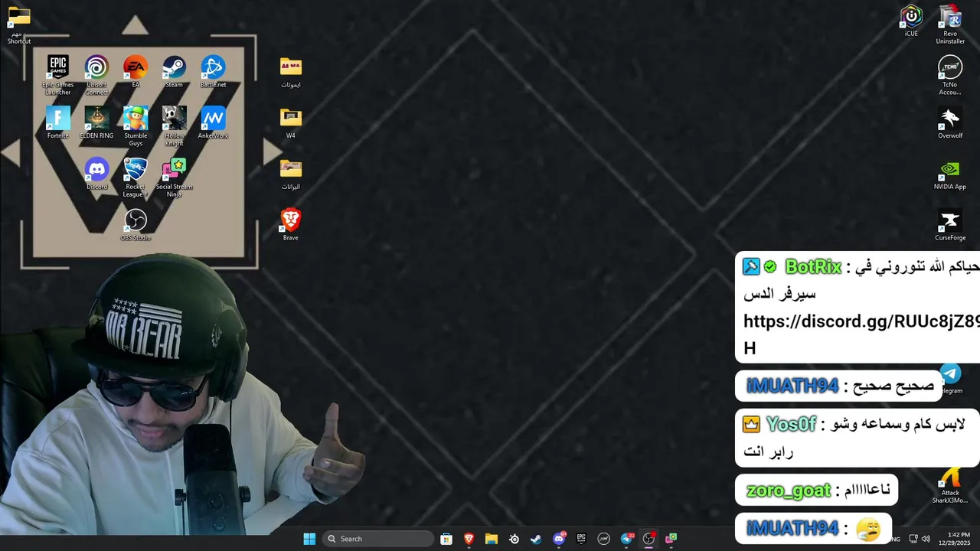
Task: Launch Fortnite from the desktop
Action: click(x=58, y=122)
